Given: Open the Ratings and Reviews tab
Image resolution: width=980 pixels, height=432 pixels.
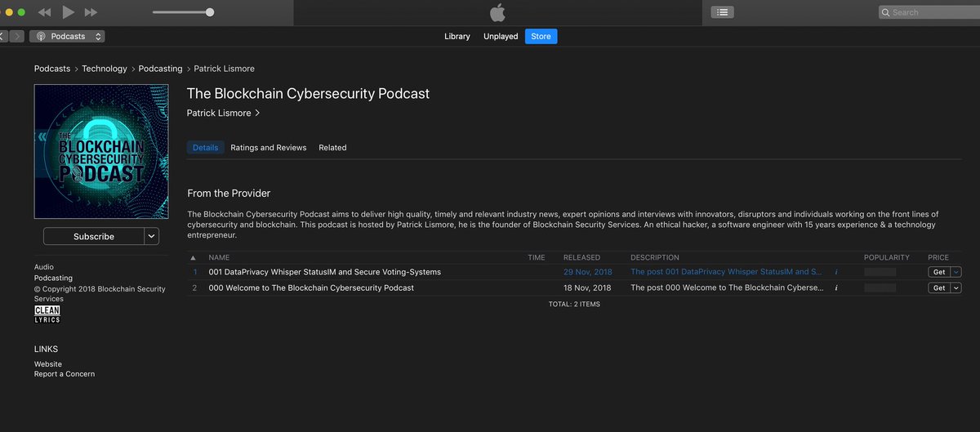Looking at the screenshot, I should (269, 148).
